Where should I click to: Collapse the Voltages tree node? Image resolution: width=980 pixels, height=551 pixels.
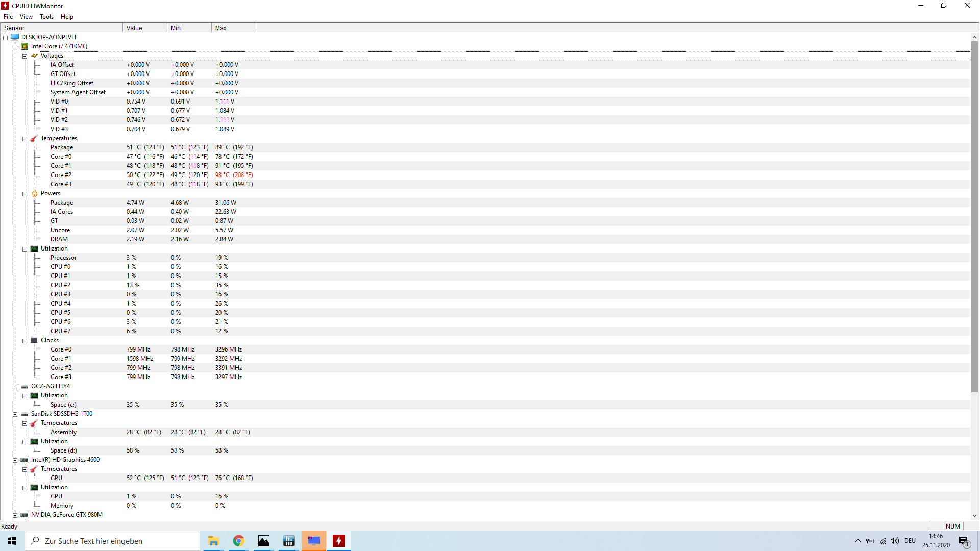click(24, 56)
